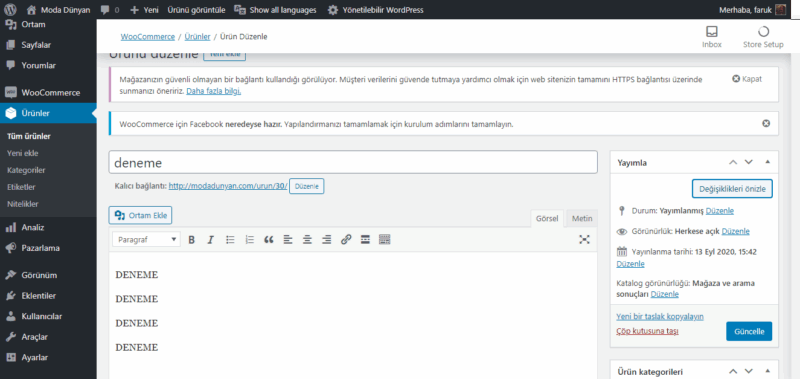Dismiss the Facebook WooCommerce notice

(766, 123)
